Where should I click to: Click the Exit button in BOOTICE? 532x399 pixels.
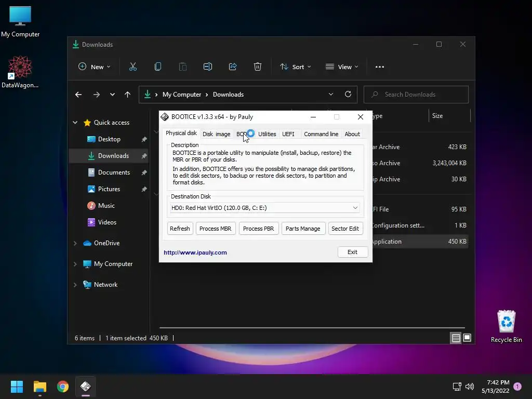tap(353, 252)
